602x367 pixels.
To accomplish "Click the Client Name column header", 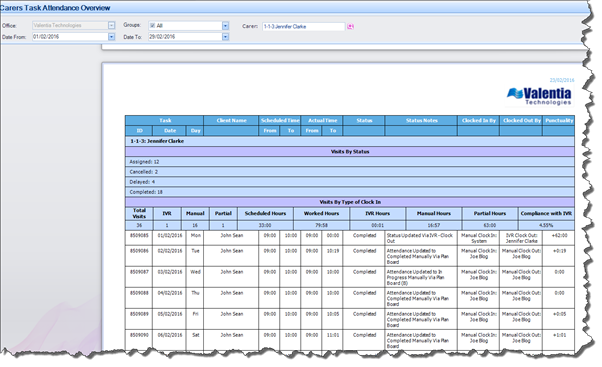I will coord(231,121).
